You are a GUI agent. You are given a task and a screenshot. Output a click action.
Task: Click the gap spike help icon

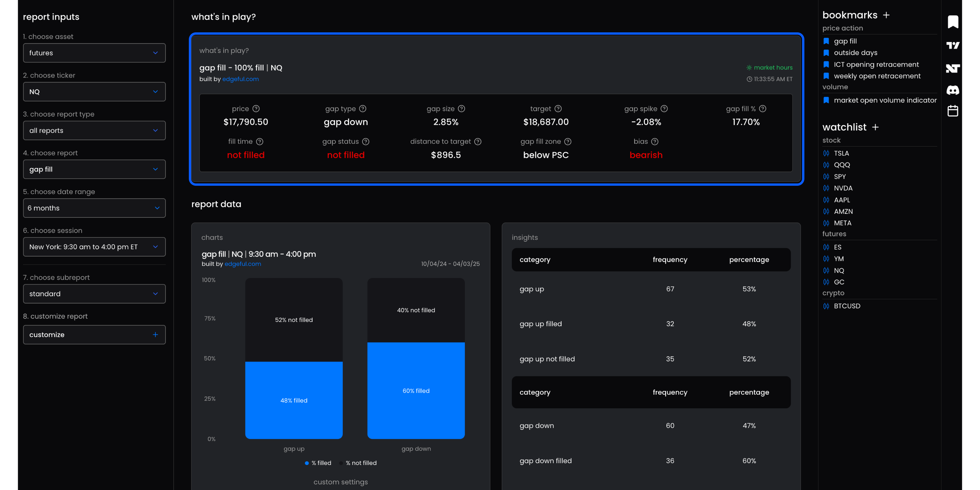coord(664,109)
